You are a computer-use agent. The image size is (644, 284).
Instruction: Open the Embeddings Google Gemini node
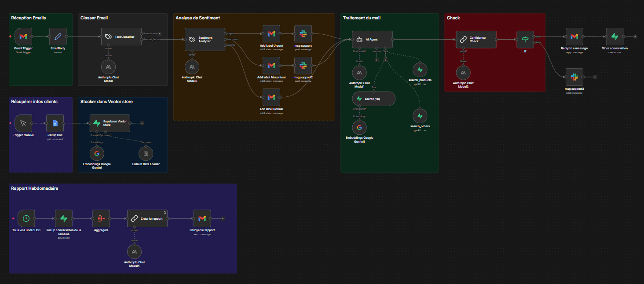coord(97,153)
